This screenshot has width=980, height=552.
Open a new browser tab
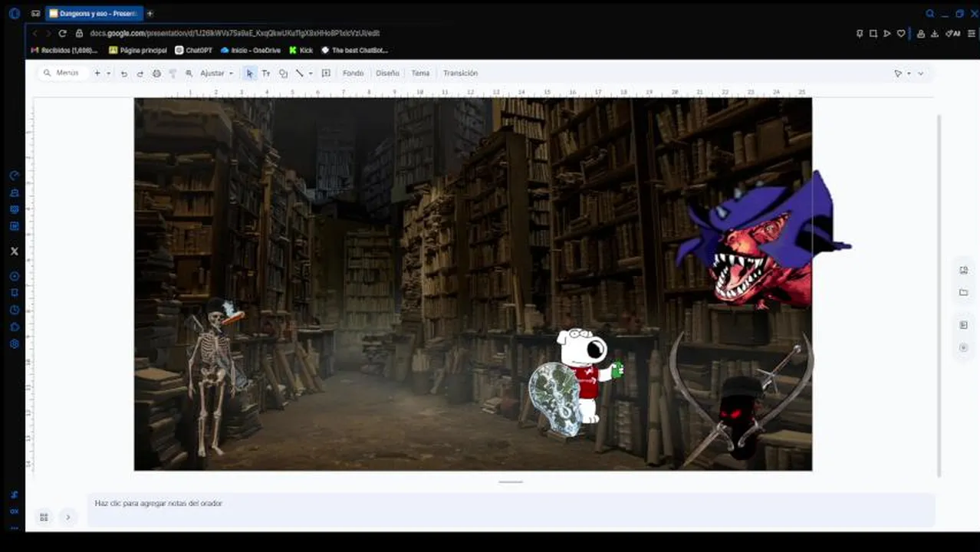click(150, 13)
